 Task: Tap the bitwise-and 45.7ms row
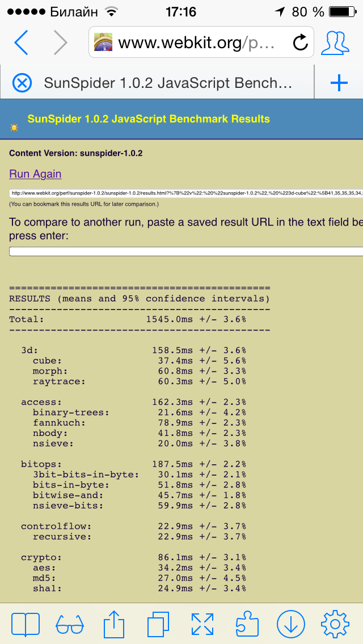pos(140,495)
